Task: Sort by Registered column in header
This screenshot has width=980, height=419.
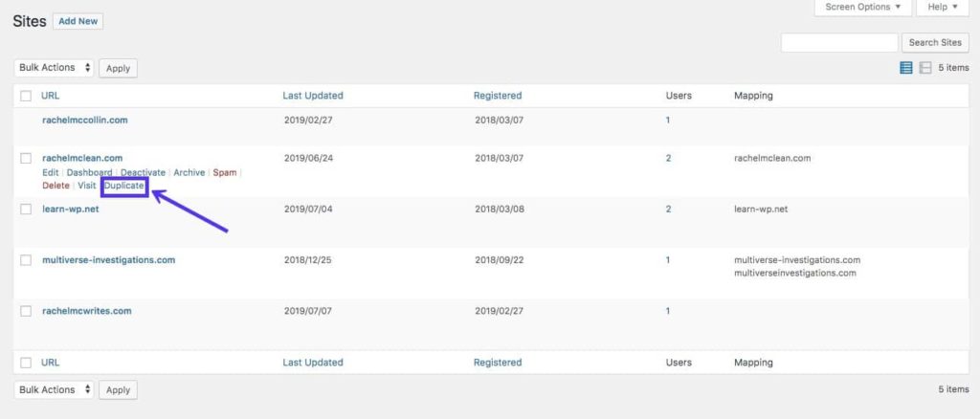Action: pyautogui.click(x=498, y=96)
